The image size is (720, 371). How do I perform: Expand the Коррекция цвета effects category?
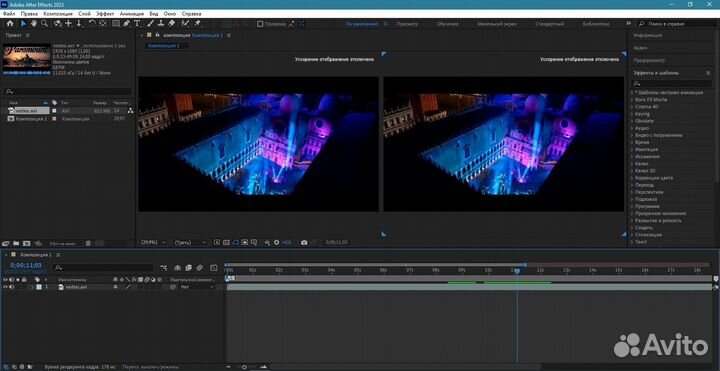click(x=632, y=178)
